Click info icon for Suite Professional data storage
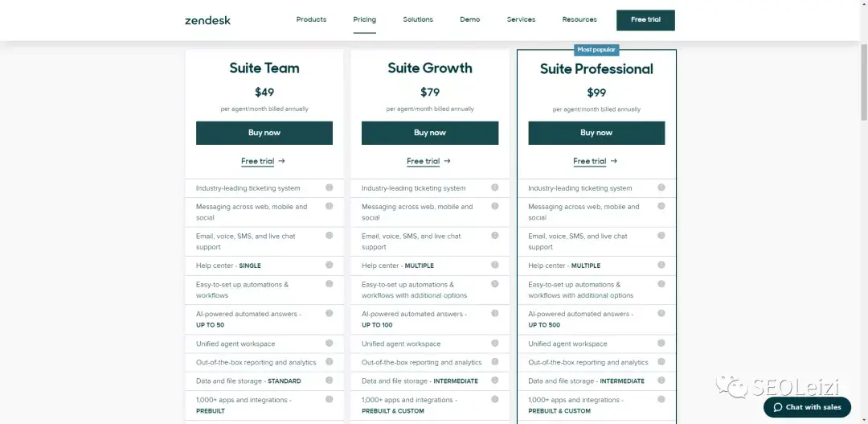Image resolution: width=868 pixels, height=424 pixels. click(661, 381)
